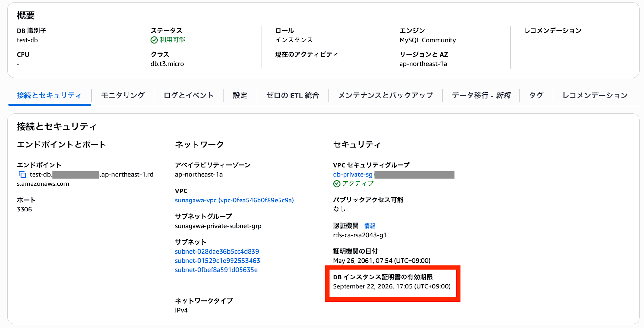This screenshot has width=644, height=328.
Task: Click the インスタンス role value
Action: tap(294, 40)
